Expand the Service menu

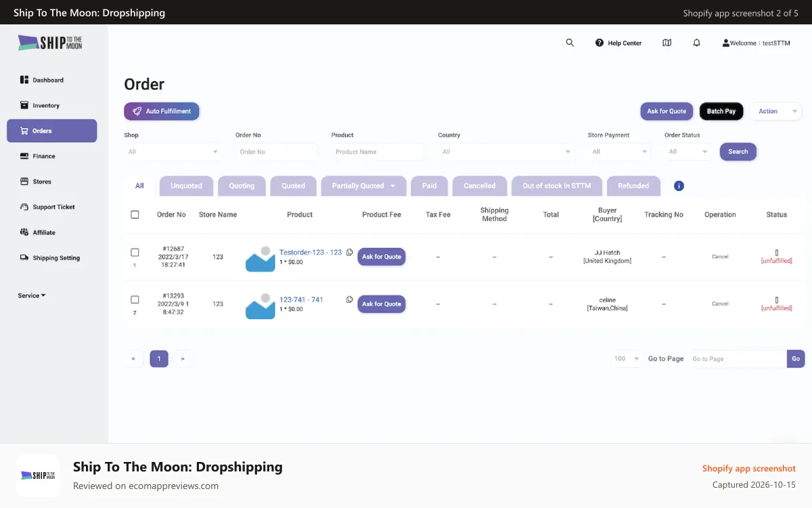[32, 295]
